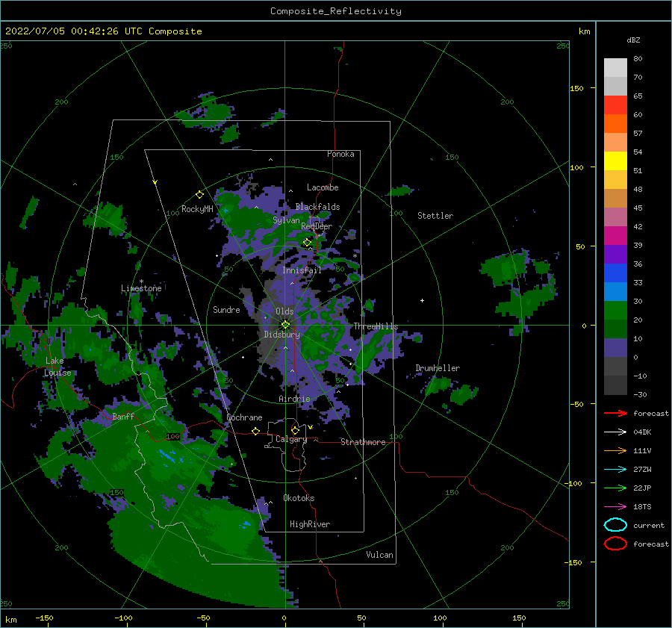This screenshot has height=628, width=672.
Task: Click the orange 111V arrow icon
Action: (x=615, y=450)
